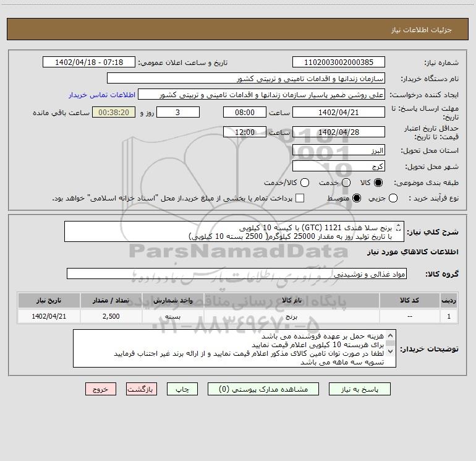Image resolution: width=476 pixels, height=461 pixels.
Task: Open اطلاعات تماس خریدار link
Action: coord(102,95)
